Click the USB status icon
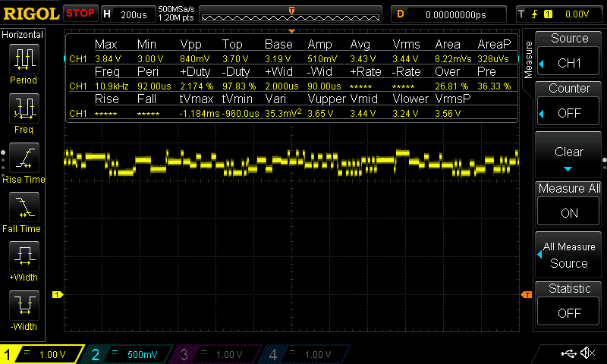This screenshot has height=364, width=607. pos(568,353)
